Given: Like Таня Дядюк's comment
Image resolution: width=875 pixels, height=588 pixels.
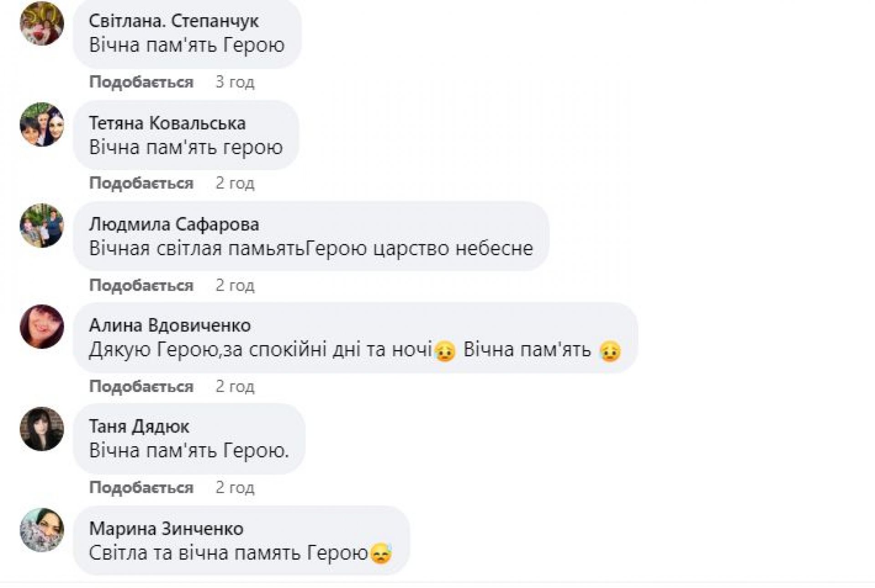Looking at the screenshot, I should [141, 488].
